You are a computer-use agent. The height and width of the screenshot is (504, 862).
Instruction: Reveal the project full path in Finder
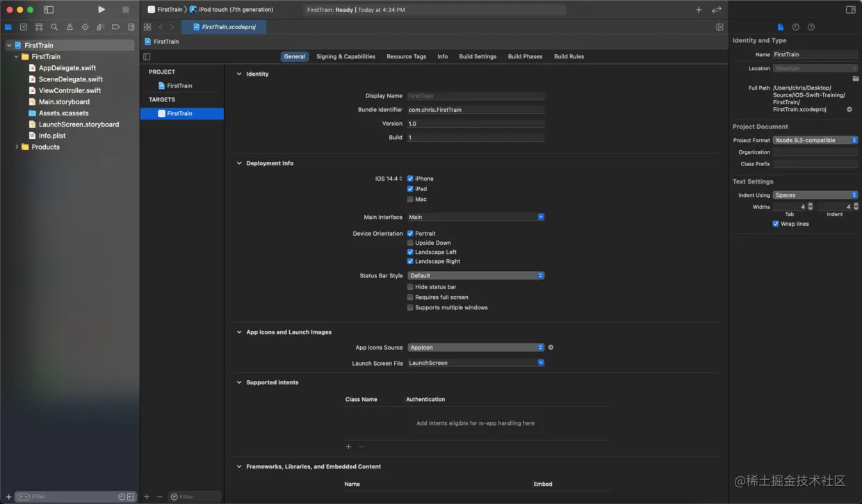(849, 109)
